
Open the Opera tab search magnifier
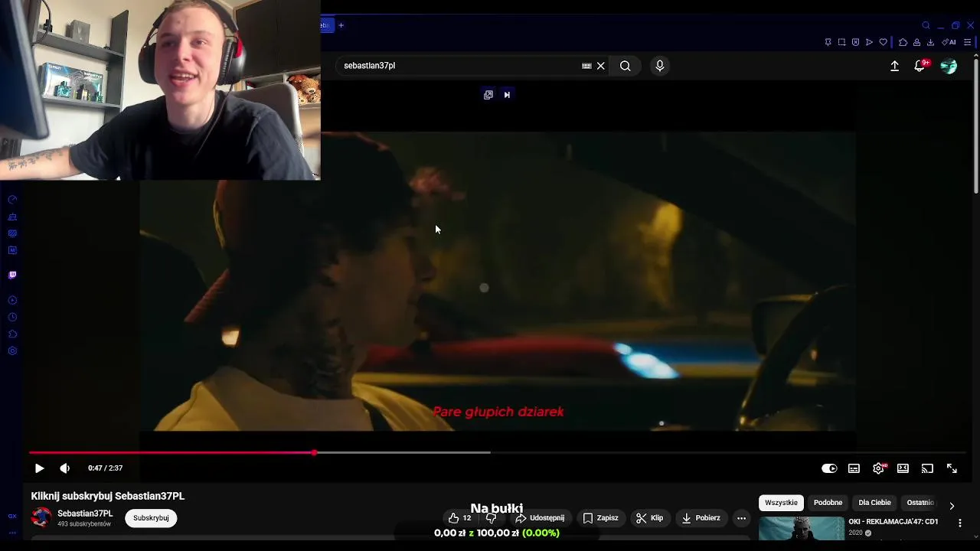pyautogui.click(x=926, y=25)
